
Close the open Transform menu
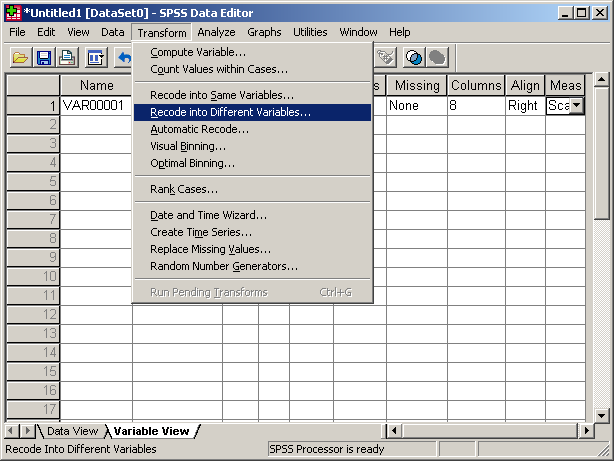click(162, 33)
